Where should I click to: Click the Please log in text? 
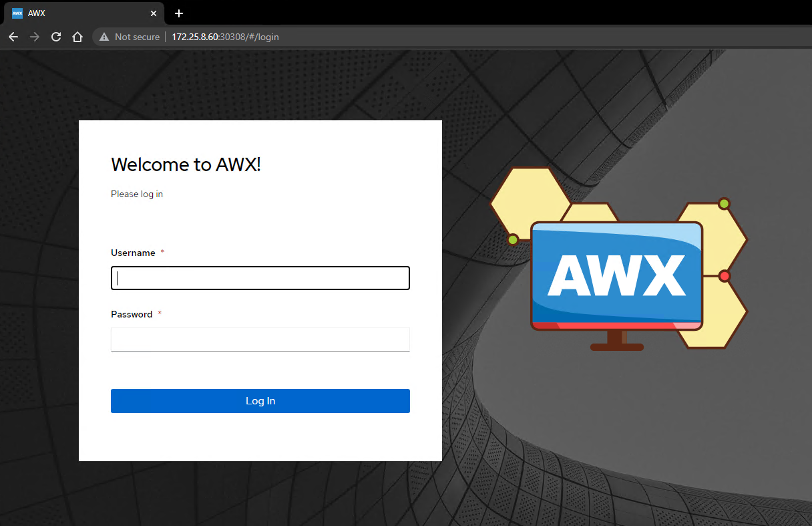(137, 194)
